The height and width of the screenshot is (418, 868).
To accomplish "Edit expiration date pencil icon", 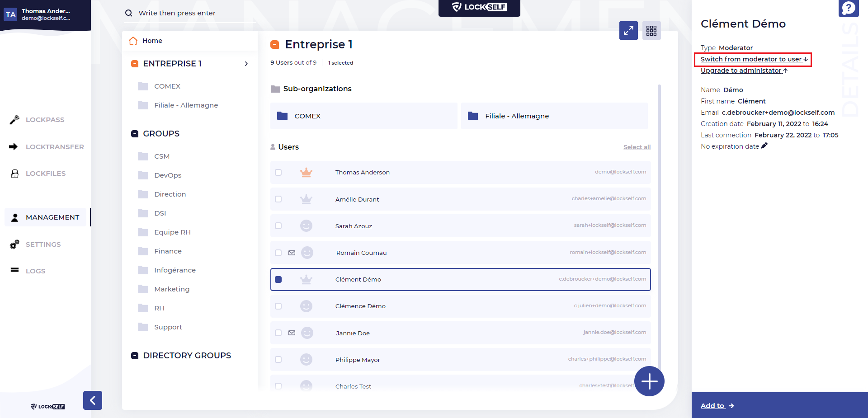I will coord(764,146).
